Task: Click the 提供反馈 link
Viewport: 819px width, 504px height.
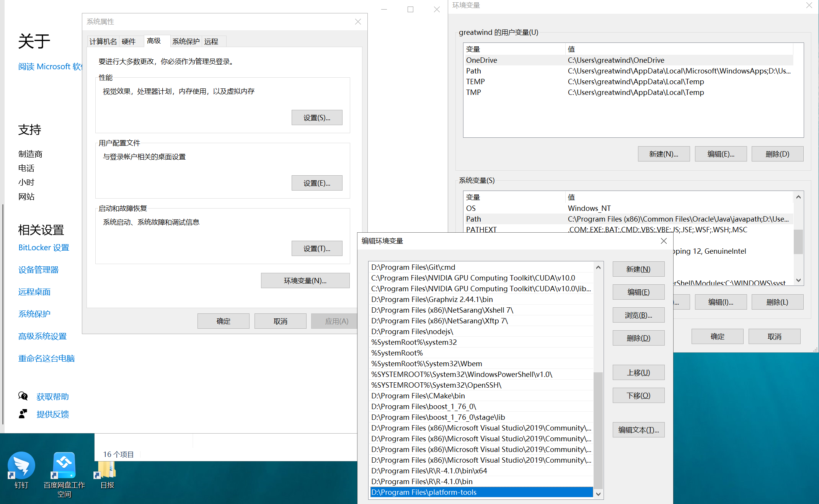Action: 52,414
